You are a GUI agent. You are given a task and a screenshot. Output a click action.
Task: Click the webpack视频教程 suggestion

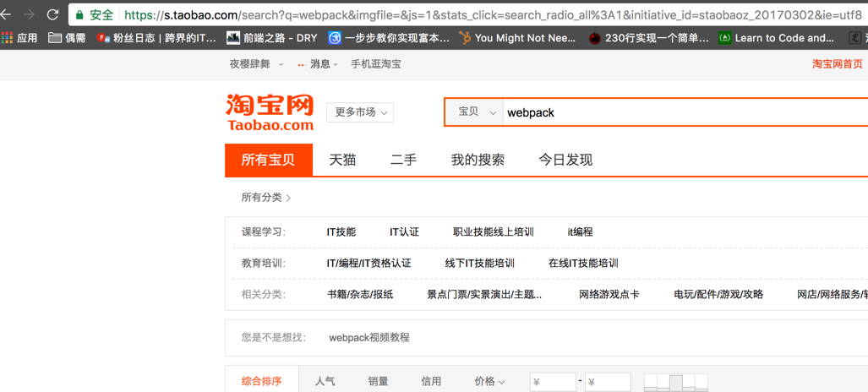(369, 337)
